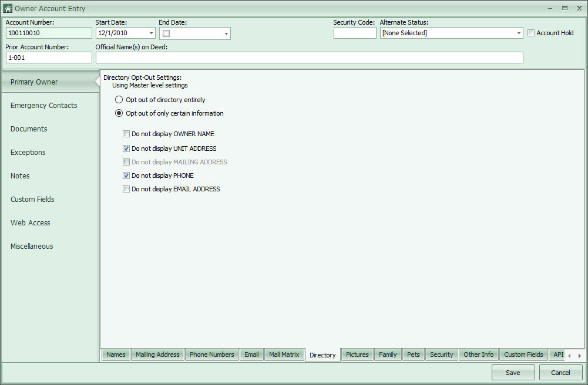Uncheck Do not display UNIT ADDRESS
This screenshot has width=588, height=385.
tap(126, 148)
